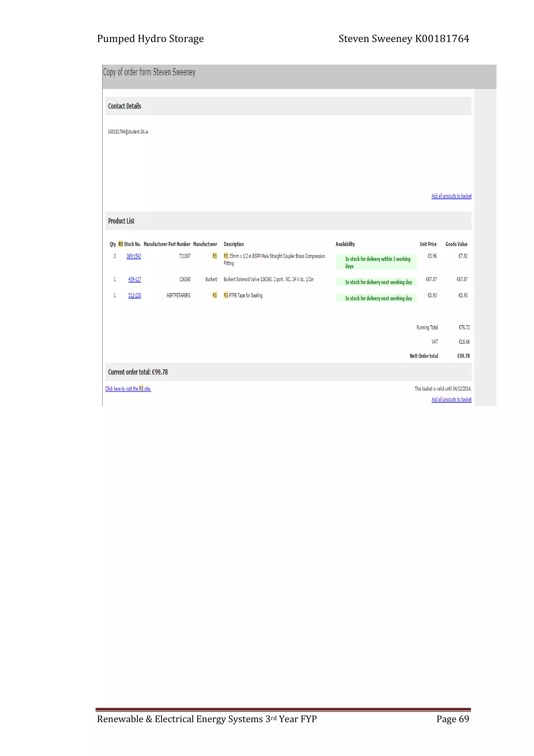This screenshot has width=534, height=756.
Task: Click the top Add all products to basket link
Action: pyautogui.click(x=451, y=196)
